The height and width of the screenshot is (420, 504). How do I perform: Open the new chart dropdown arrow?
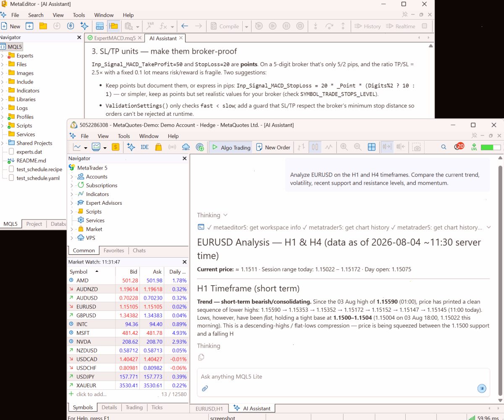(x=86, y=148)
